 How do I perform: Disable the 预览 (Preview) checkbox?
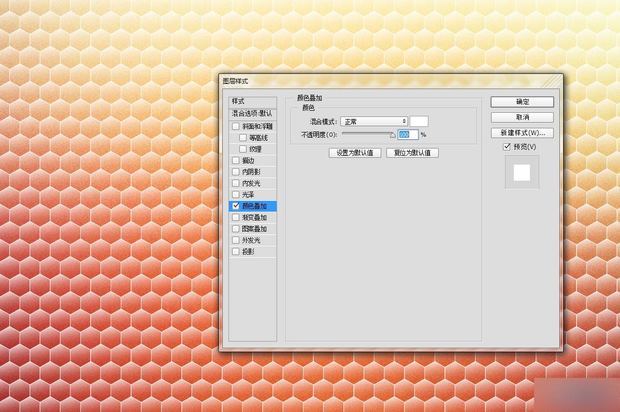(x=507, y=148)
